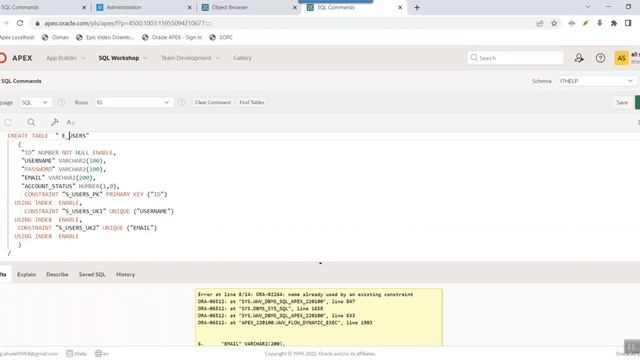640x360 pixels.
Task: Switch to the Describe tab
Action: (x=57, y=274)
